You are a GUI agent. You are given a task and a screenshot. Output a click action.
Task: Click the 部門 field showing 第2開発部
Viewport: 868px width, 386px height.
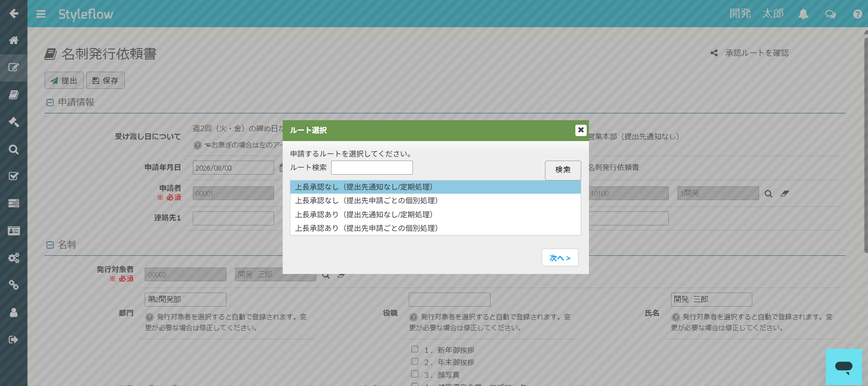186,299
